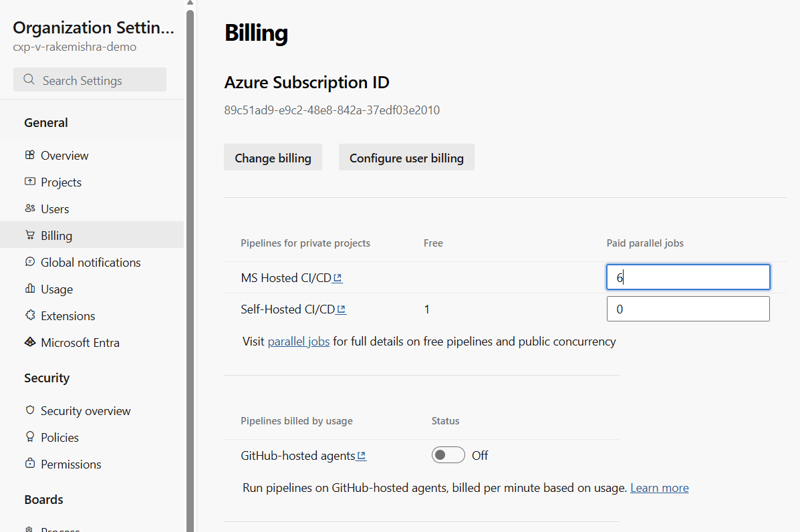Enable the GitHub-hosted agents toggle
This screenshot has width=800, height=532.
(x=448, y=455)
